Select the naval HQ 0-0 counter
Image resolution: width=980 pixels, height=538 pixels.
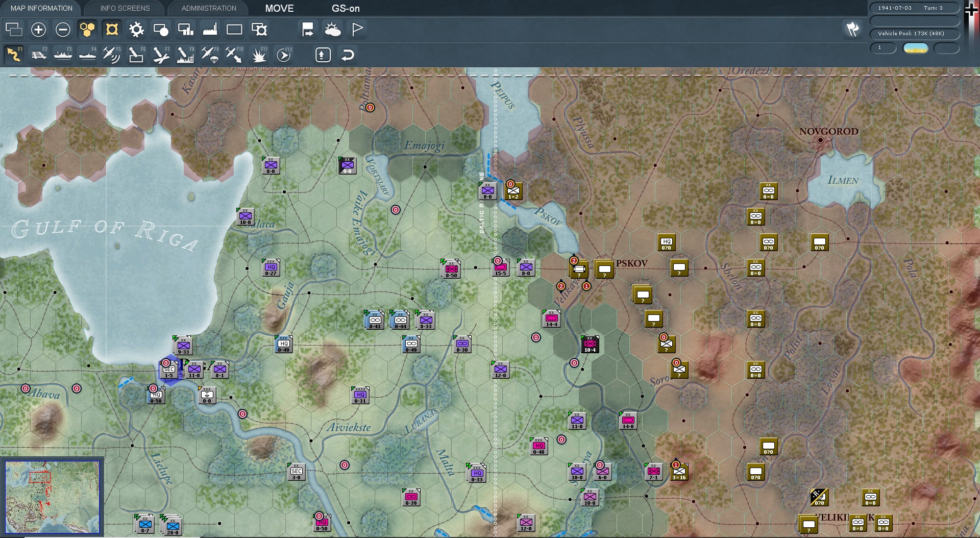(207, 395)
